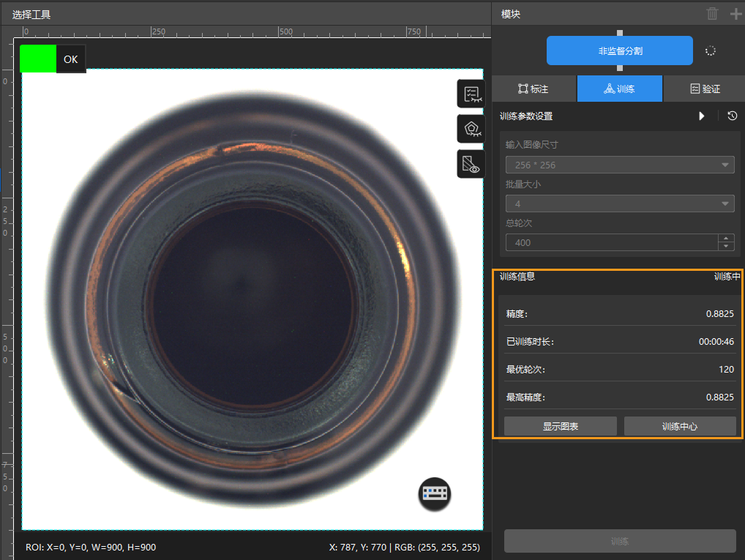
Task: Open the keyboard shortcuts round button
Action: 435,493
